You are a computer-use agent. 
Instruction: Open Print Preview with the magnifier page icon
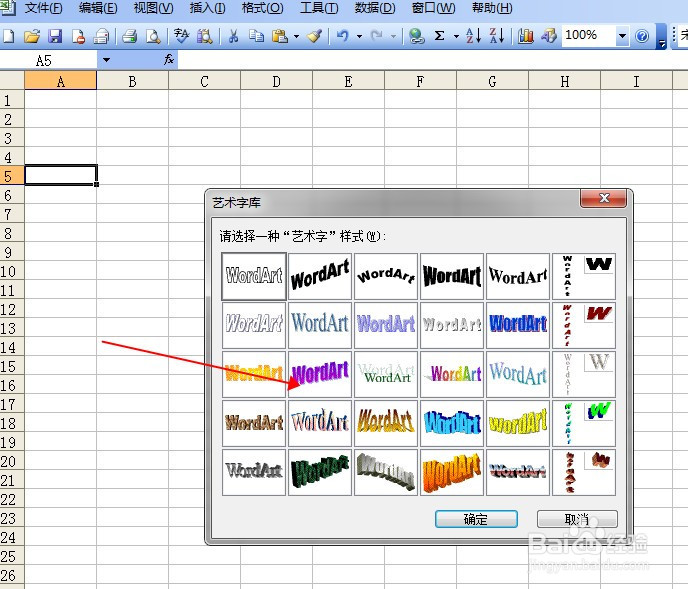click(x=153, y=36)
